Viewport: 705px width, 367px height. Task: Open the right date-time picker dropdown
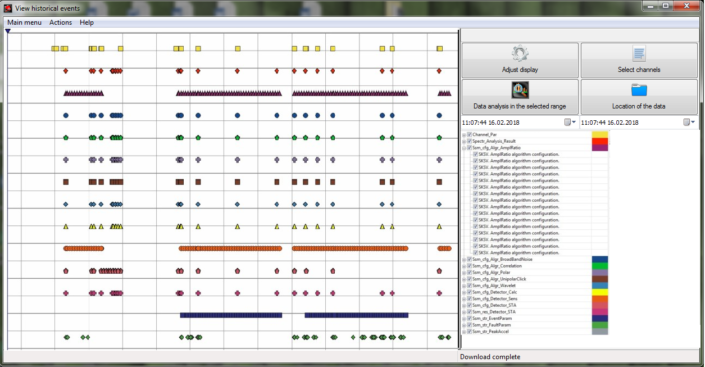689,122
